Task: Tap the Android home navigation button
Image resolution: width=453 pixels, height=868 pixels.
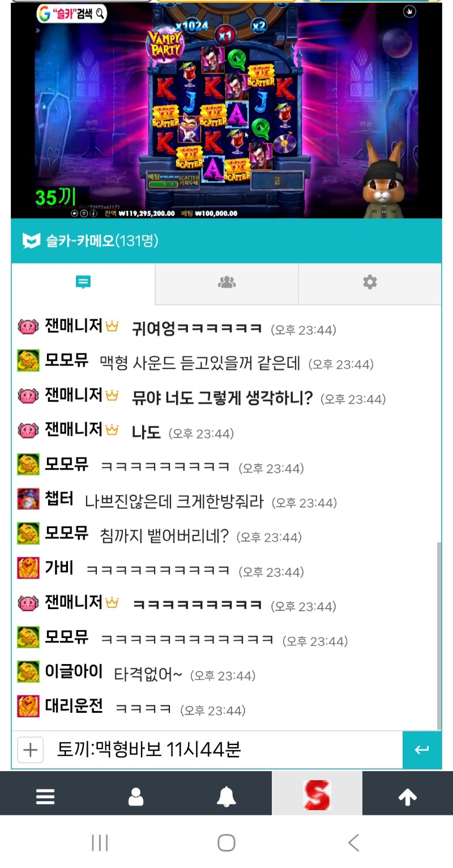Action: pyautogui.click(x=226, y=843)
